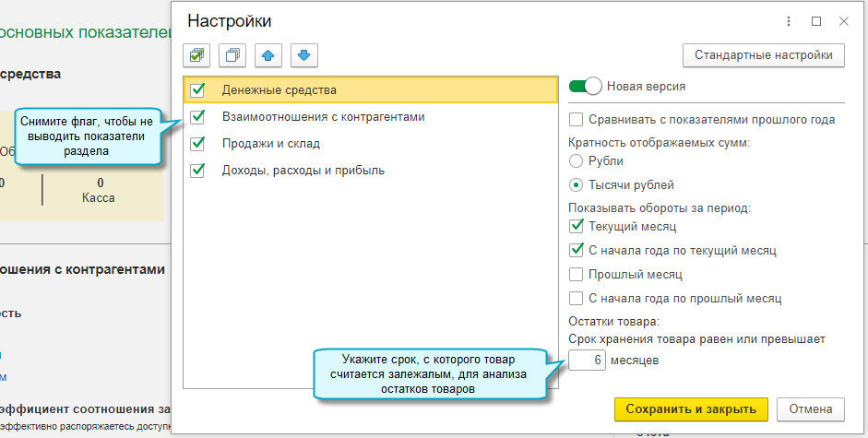Screen dimensions: 868x438
Task: Uncheck С начала года по текущий месяц
Action: click(576, 250)
